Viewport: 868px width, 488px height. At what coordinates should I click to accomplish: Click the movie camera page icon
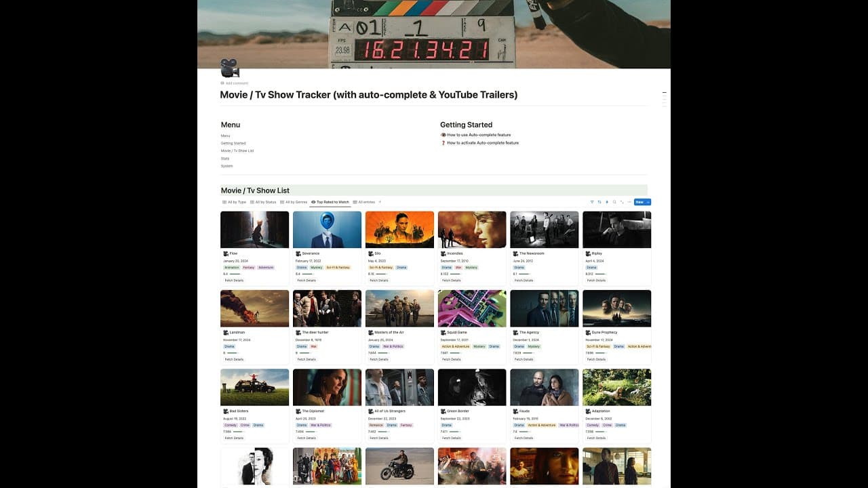pos(230,68)
